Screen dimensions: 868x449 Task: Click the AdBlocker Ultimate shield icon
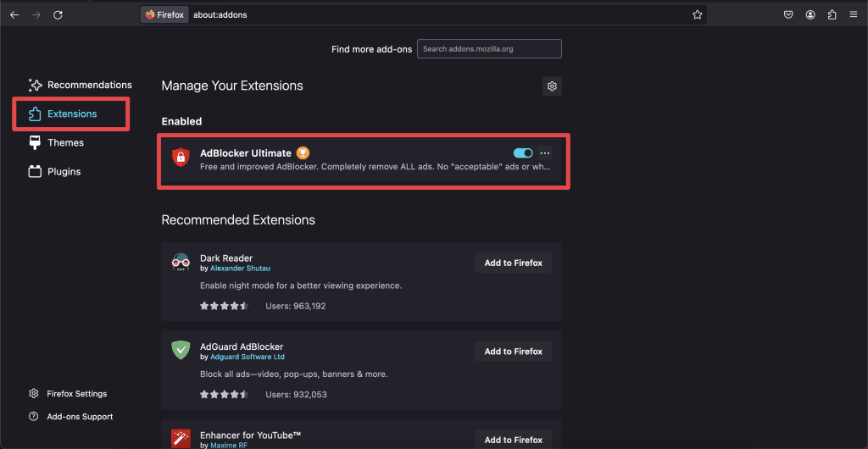[x=180, y=158]
